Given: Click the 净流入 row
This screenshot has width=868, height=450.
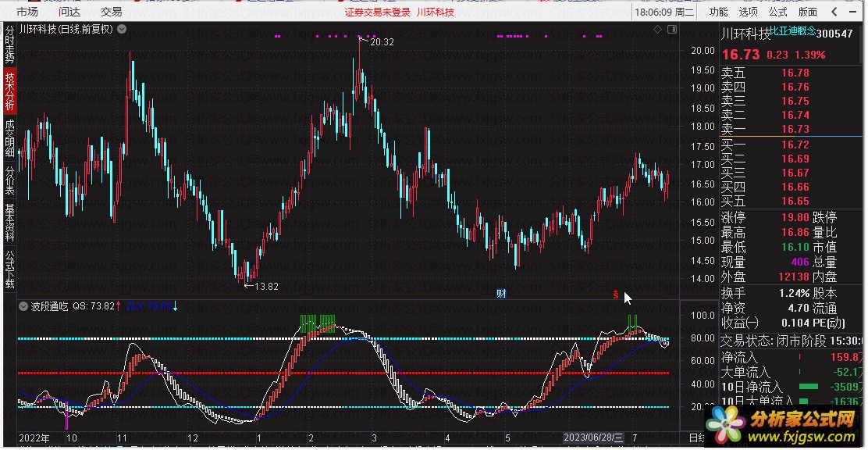Looking at the screenshot, I should [792, 358].
